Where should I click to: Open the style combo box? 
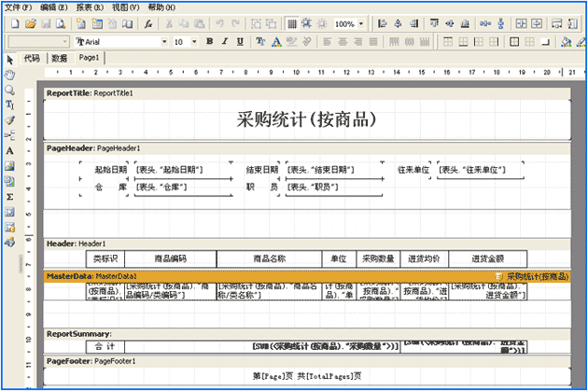click(x=39, y=42)
